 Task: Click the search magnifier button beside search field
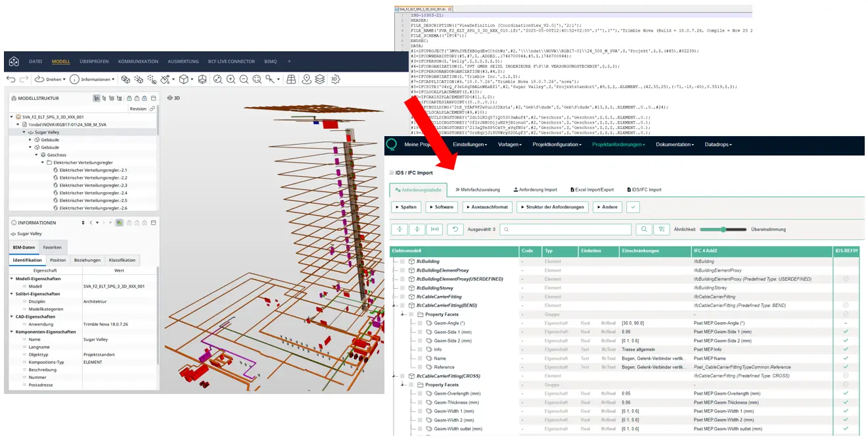(x=644, y=230)
